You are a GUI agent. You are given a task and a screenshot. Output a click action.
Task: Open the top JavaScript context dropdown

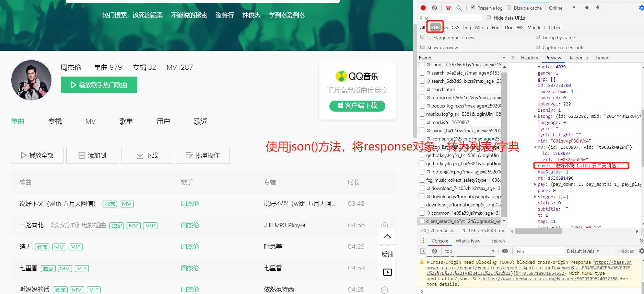[469, 251]
